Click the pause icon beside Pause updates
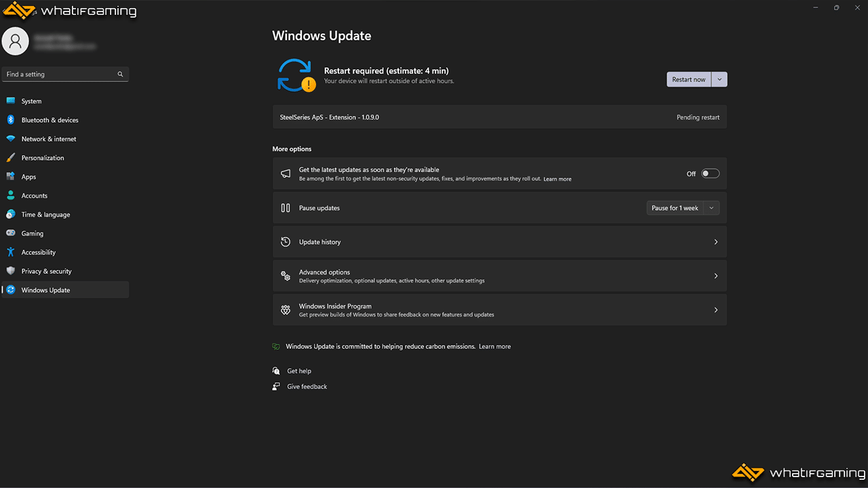The width and height of the screenshot is (868, 488). pos(285,208)
